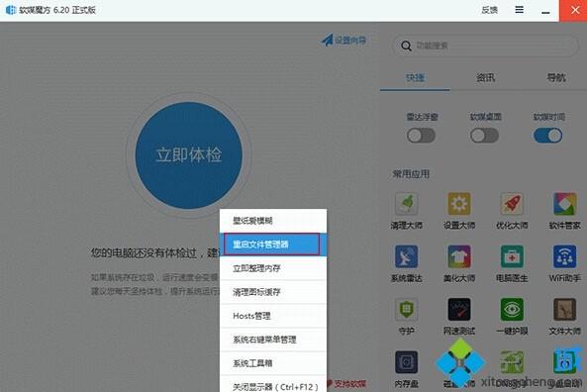Open the 软件管家 app icon

pyautogui.click(x=564, y=204)
